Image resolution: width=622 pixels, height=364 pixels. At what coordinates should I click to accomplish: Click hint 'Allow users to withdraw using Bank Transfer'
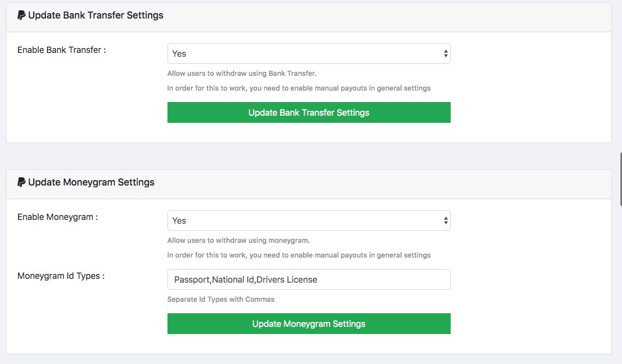[x=242, y=73]
